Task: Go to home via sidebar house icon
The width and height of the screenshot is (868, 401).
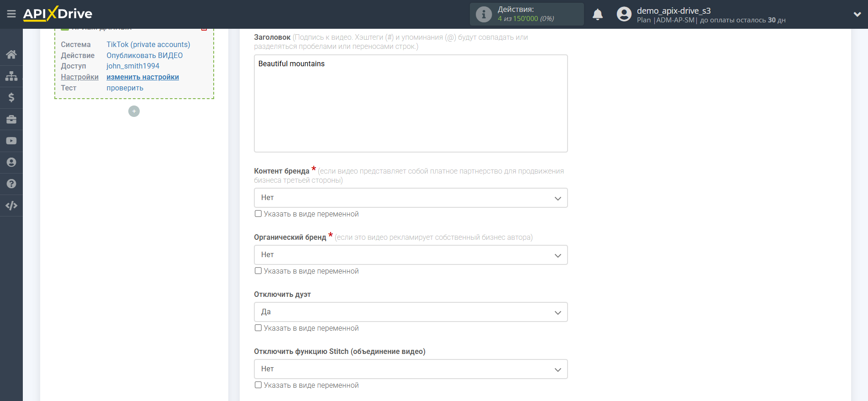Action: click(11, 54)
